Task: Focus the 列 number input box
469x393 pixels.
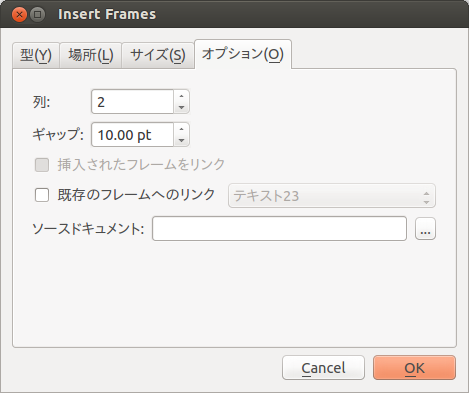Action: [132, 102]
